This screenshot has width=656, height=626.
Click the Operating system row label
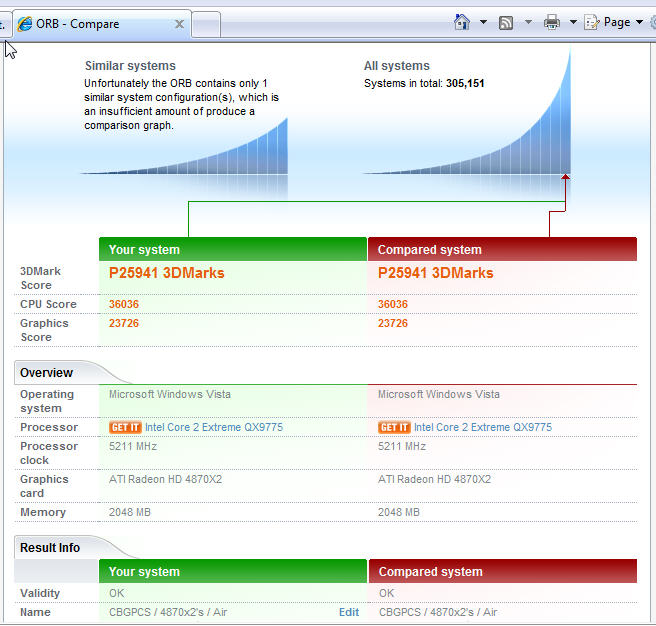click(47, 401)
